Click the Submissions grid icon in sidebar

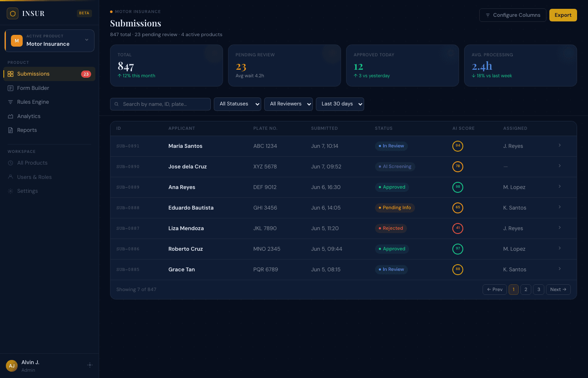tap(10, 74)
